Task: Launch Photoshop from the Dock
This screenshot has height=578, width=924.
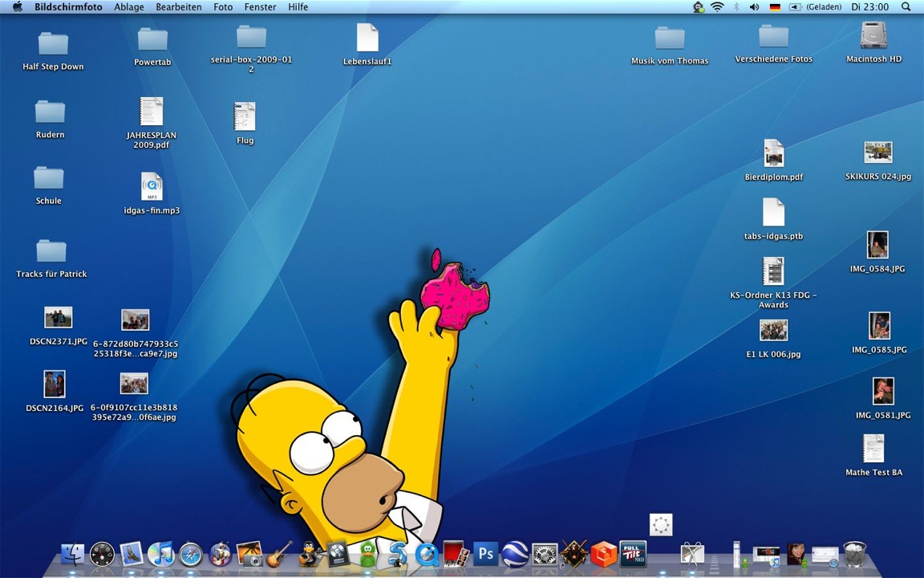Action: click(485, 555)
